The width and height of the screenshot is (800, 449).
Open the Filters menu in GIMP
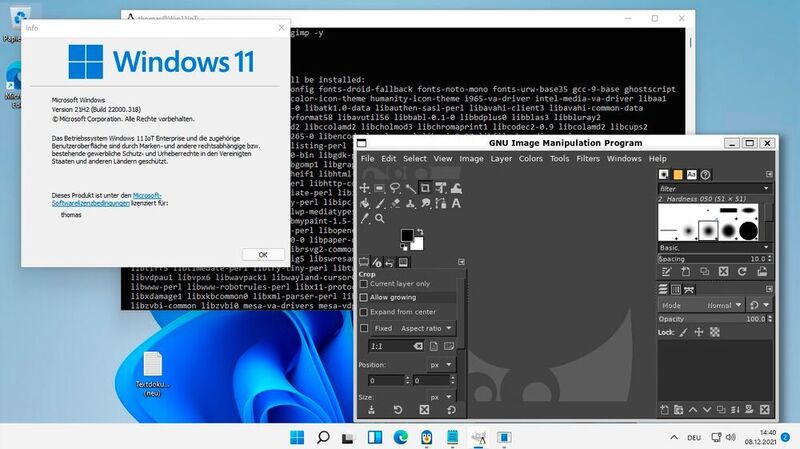click(x=588, y=159)
